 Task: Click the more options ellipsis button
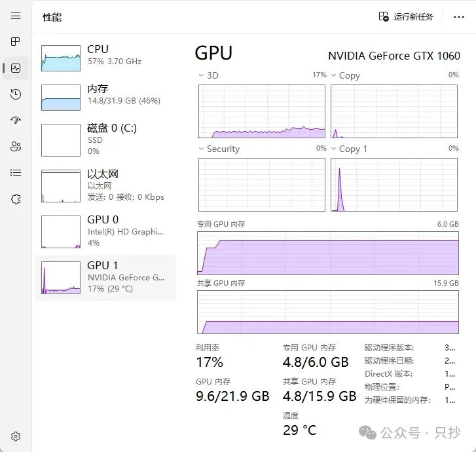click(458, 16)
